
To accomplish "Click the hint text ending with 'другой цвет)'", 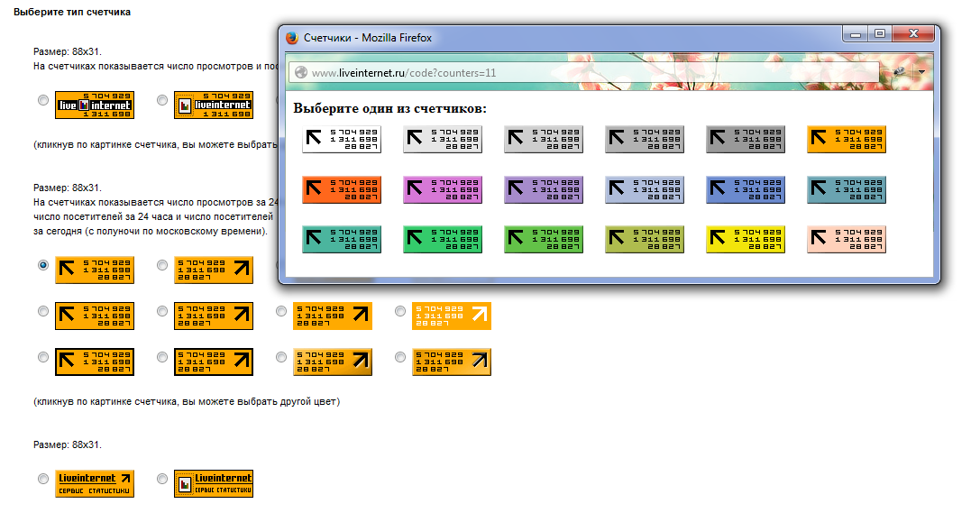I will pos(187,402).
